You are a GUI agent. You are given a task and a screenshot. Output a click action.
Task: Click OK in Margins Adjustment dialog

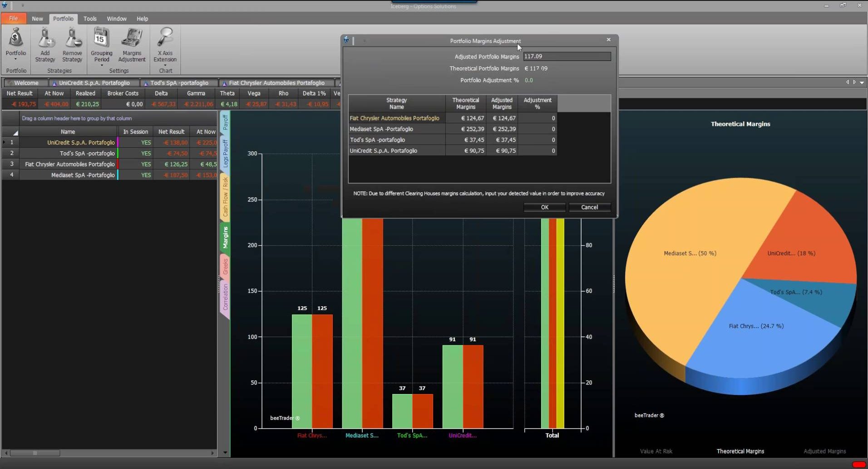(544, 207)
